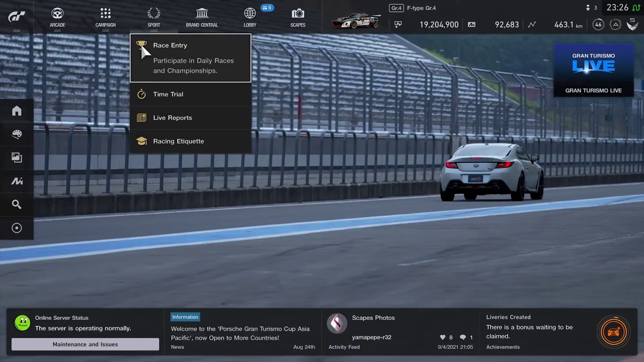Screen dimensions: 644x362
Task: Click the trophy count icon showing 3
Action: [x=588, y=8]
